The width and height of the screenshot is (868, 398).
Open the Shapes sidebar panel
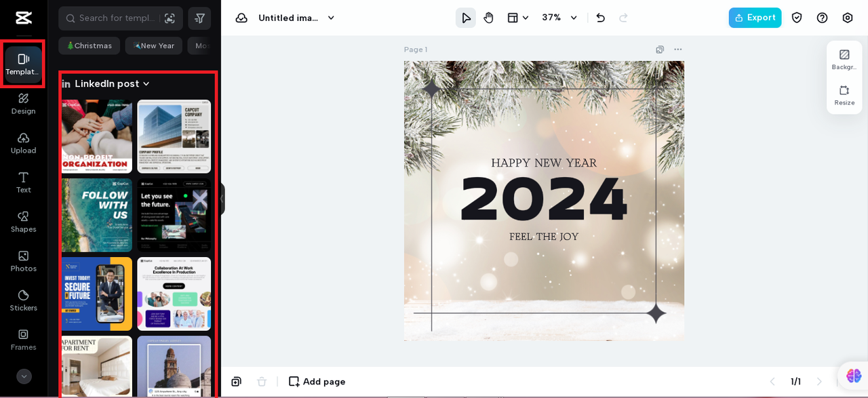(23, 222)
